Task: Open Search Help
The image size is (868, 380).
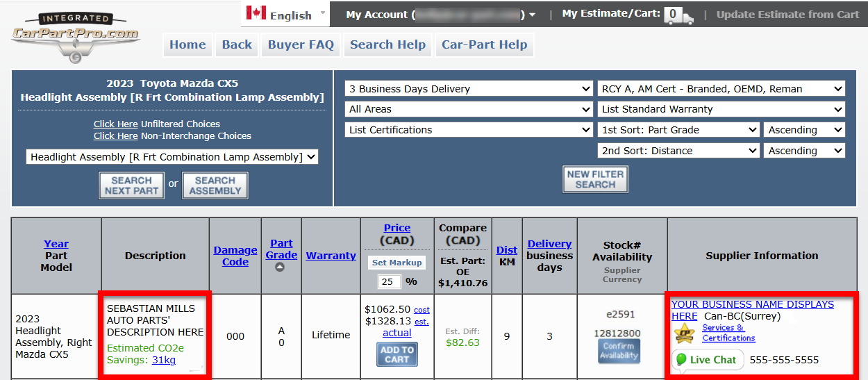Action: point(387,44)
